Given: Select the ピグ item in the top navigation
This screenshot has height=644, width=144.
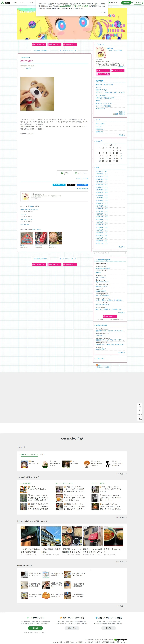Looking at the screenshot, I should point(23,3).
